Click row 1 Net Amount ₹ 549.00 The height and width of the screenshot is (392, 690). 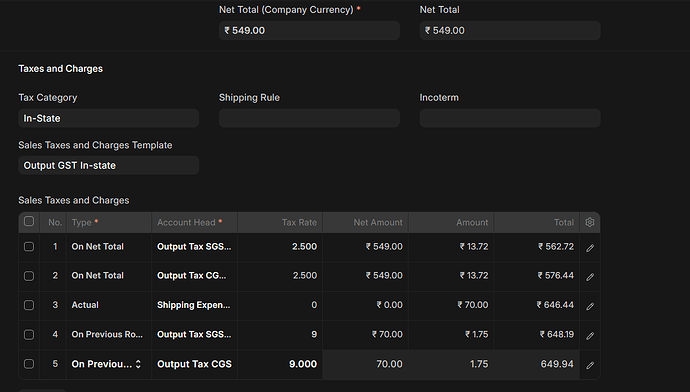point(384,246)
